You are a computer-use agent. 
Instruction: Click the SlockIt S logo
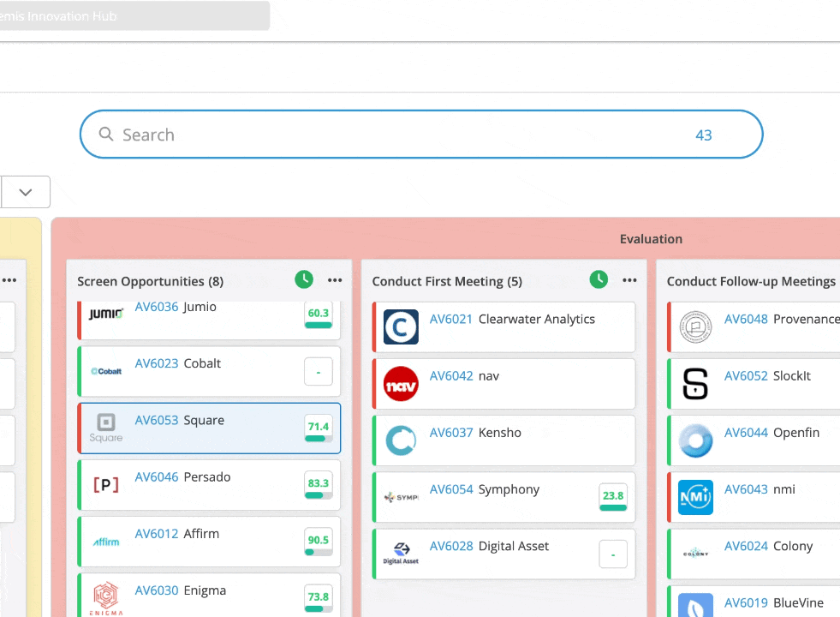(695, 384)
